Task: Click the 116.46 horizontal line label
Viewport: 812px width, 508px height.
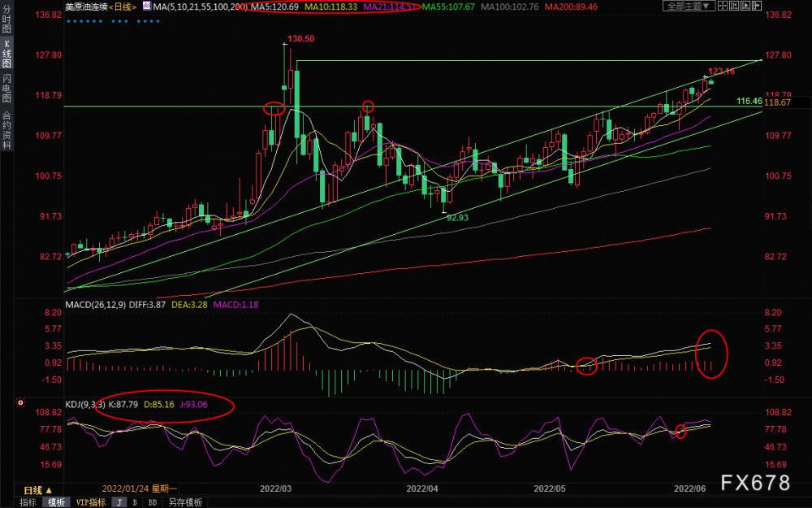Action: [749, 101]
